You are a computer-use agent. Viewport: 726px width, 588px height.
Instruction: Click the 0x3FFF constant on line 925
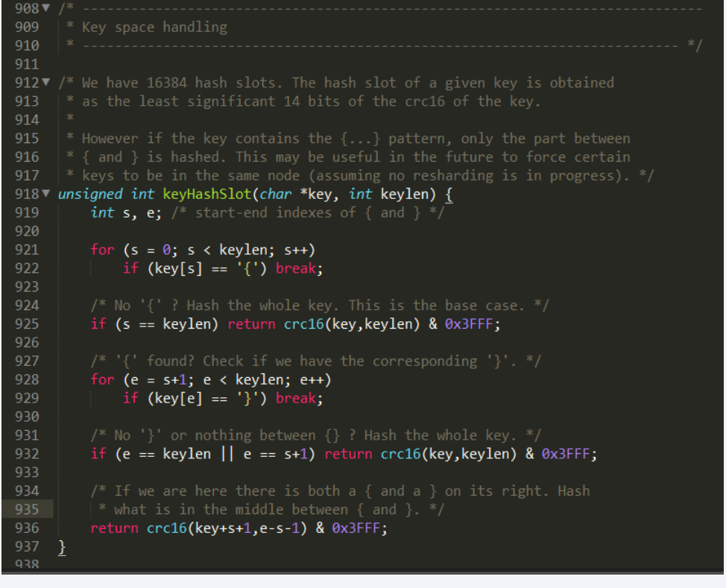[469, 324]
